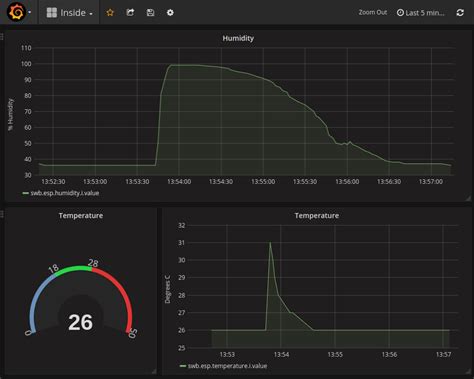Screen dimensions: 474x379
Task: Save the dashboard
Action: (x=150, y=13)
